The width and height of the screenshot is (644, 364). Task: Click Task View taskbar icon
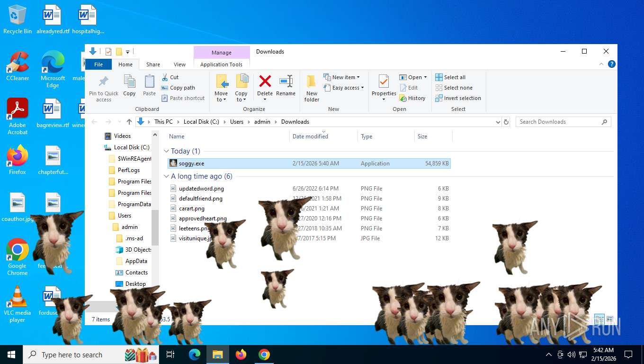pos(170,355)
